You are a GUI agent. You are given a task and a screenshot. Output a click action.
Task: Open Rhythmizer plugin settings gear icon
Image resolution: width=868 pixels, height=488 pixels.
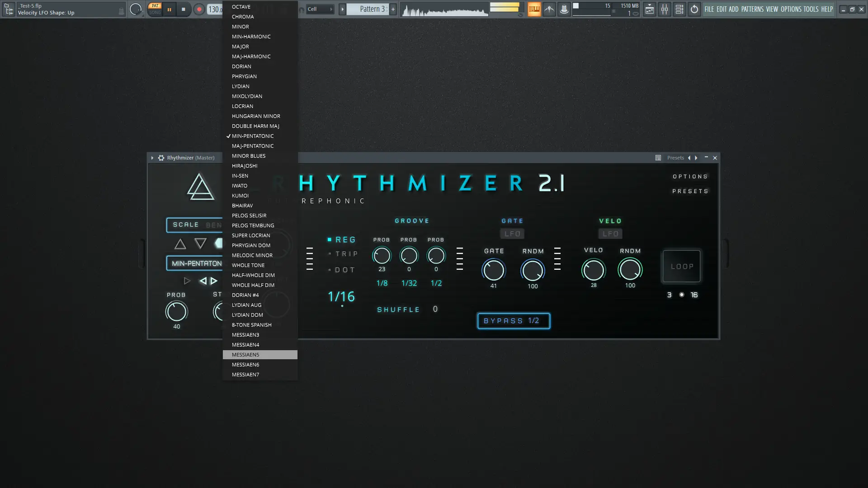pos(161,158)
